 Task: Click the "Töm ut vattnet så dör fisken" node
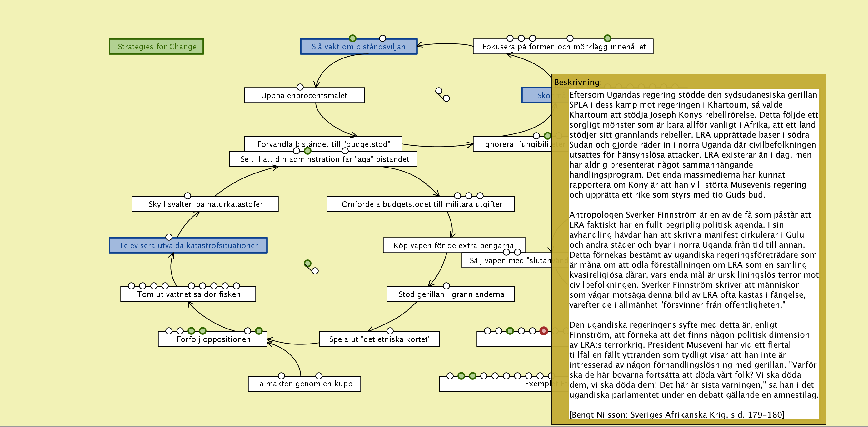click(x=189, y=294)
